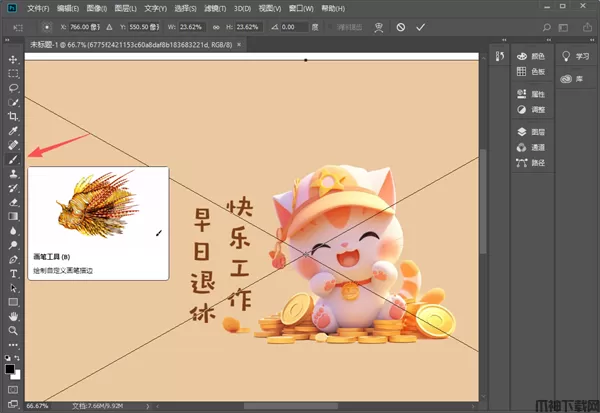Image resolution: width=600 pixels, height=413 pixels.
Task: Expand the 图层 (Layers) panel
Action: click(x=530, y=131)
